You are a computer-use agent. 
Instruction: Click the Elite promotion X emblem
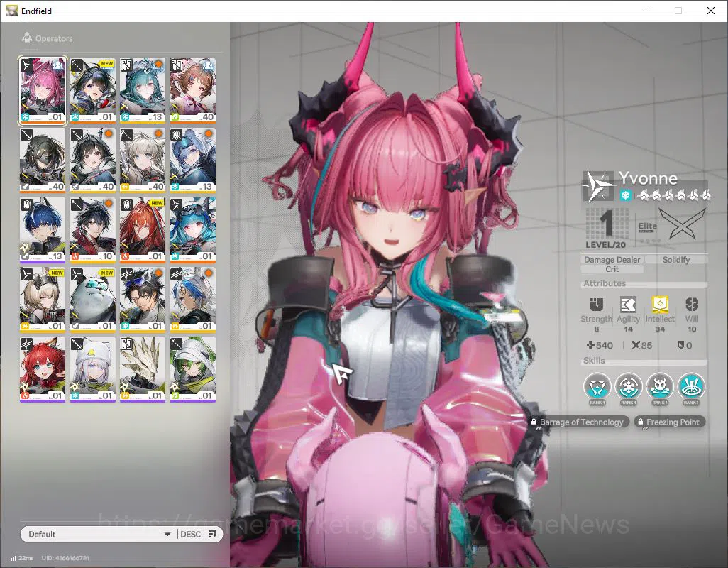point(682,224)
